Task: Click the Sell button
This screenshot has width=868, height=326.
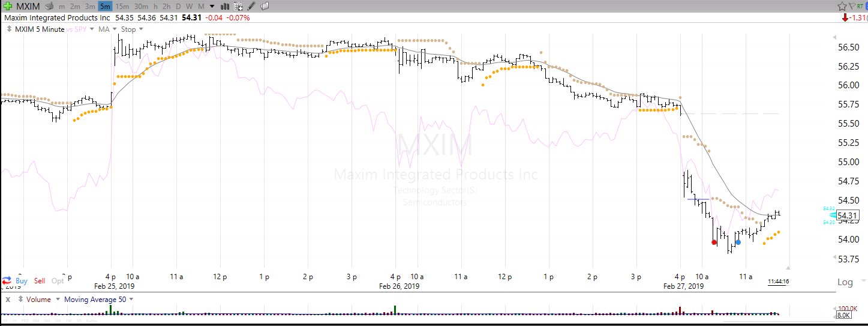Action: coord(40,281)
